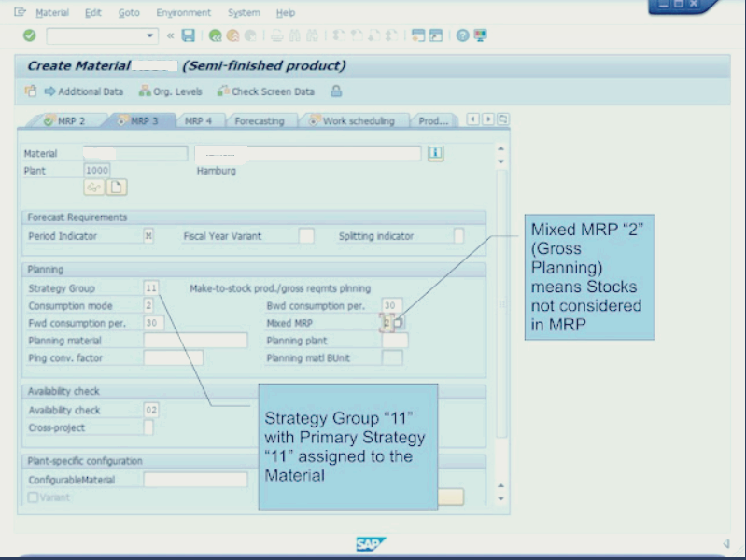Click the glasses display icon under Plant

tap(93, 188)
